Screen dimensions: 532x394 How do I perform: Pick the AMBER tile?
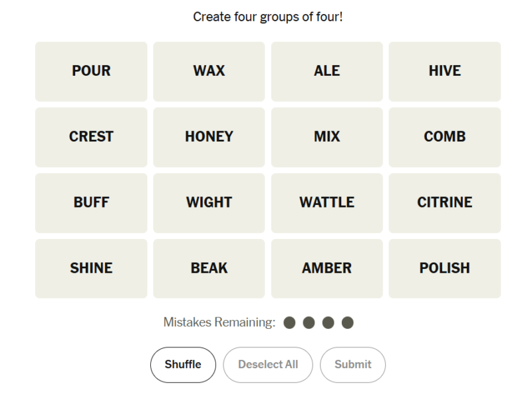(327, 268)
